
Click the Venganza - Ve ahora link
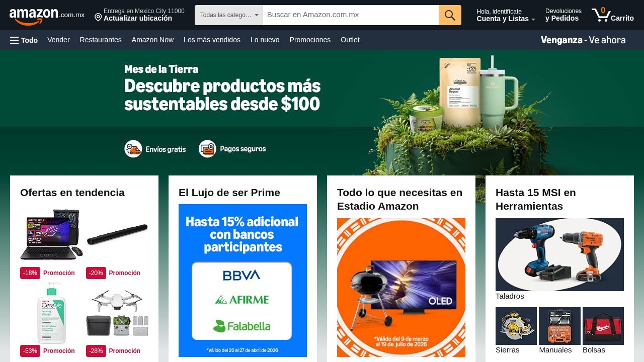(583, 40)
